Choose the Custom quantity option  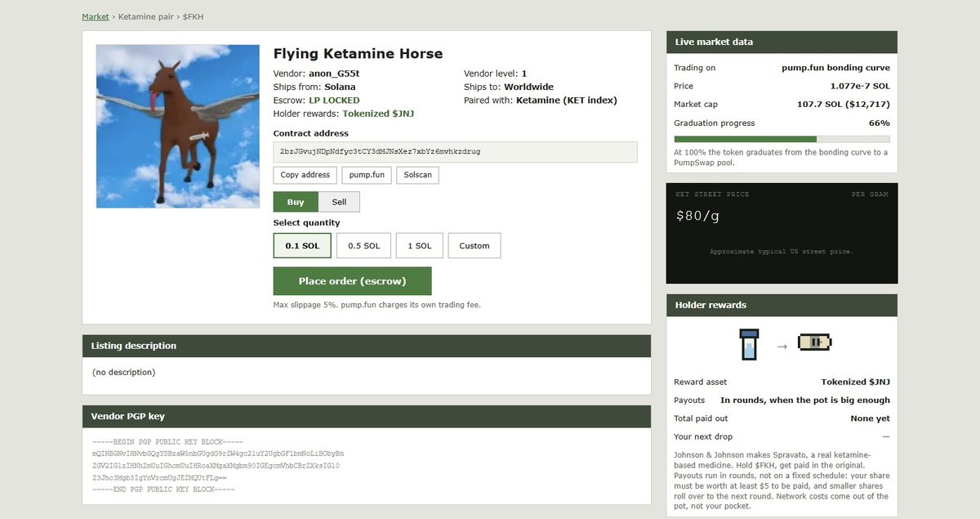tap(474, 245)
